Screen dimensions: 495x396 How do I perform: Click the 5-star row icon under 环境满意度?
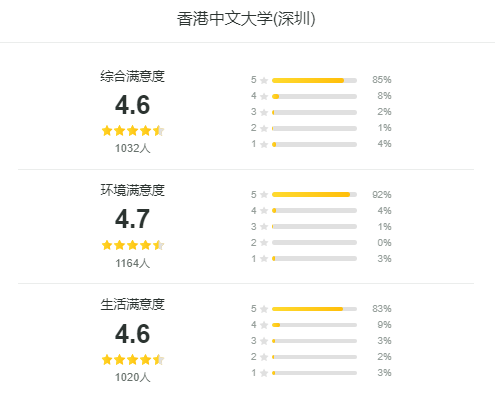pos(264,194)
